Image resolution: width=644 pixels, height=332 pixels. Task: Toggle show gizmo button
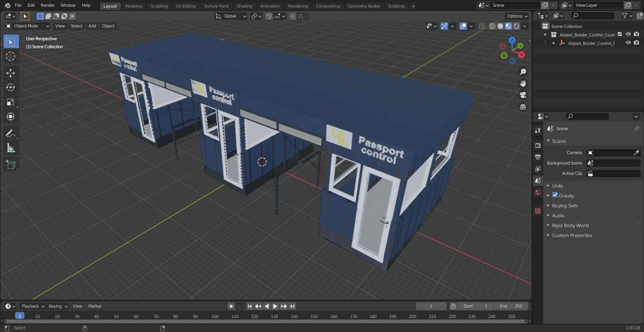[444, 26]
